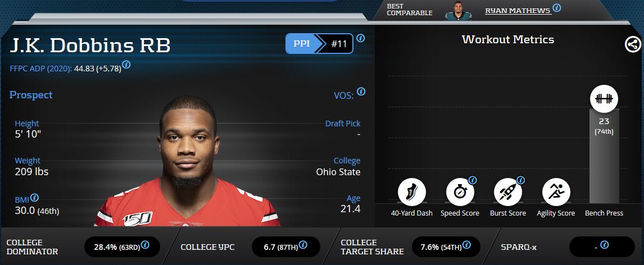The height and width of the screenshot is (265, 644).
Task: Click the FFPC ADP (2020) label
Action: [40, 68]
